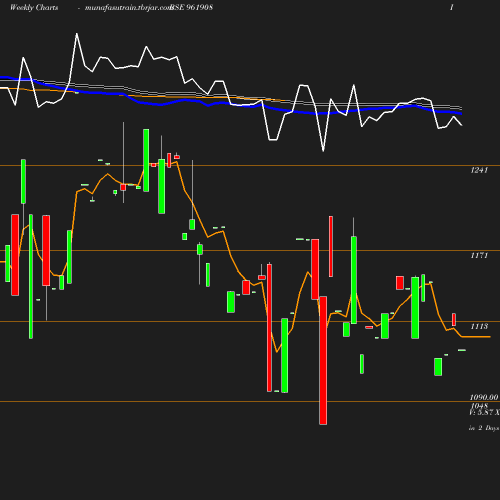Click the number 1 at top right
The image size is (500, 500).
coord(452,8)
